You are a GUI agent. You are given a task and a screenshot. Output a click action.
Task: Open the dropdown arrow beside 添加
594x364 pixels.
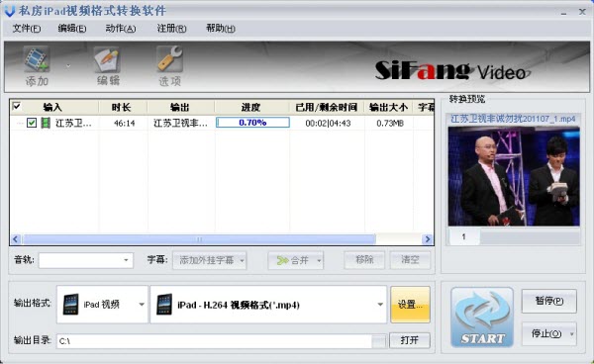68,66
